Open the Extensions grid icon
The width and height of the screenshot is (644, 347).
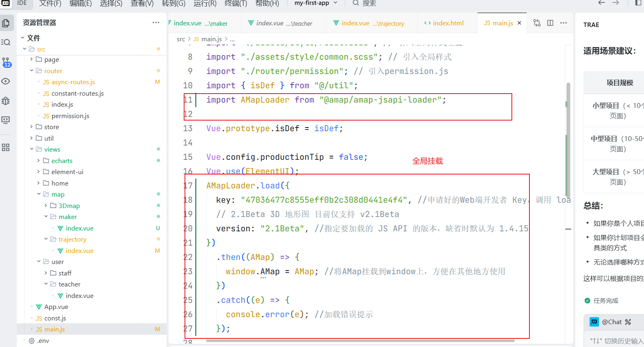6,147
